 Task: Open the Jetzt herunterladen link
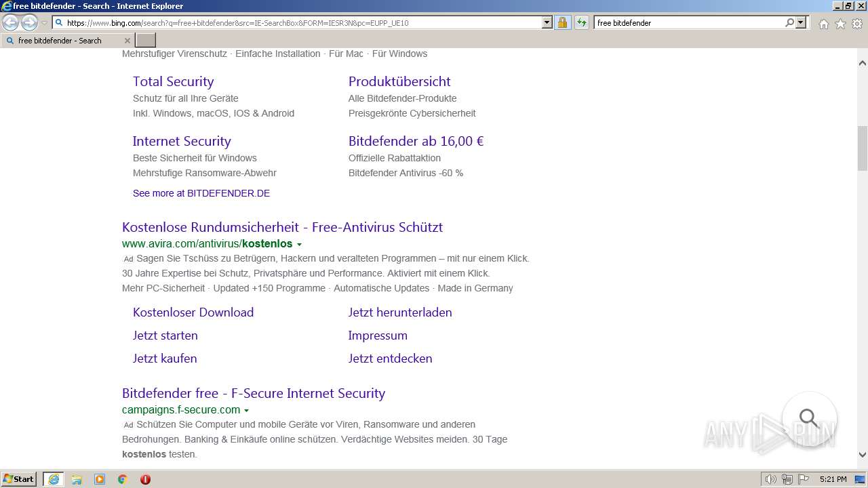400,312
